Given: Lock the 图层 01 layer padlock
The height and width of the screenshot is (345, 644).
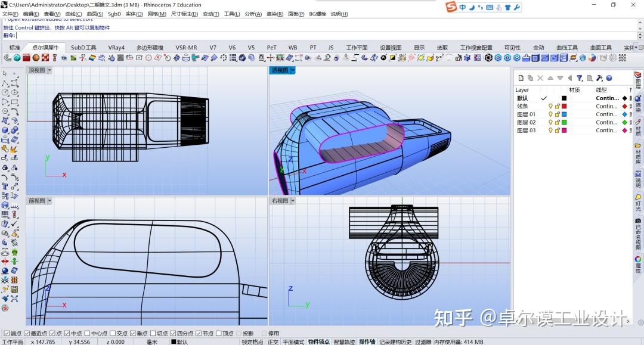Looking at the screenshot, I should [x=557, y=114].
